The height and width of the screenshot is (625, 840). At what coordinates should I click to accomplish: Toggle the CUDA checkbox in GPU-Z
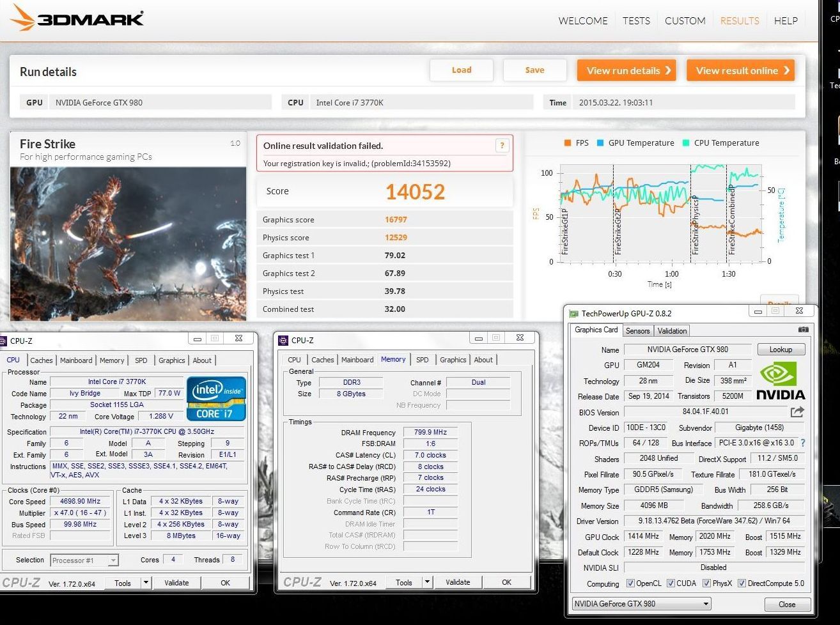click(671, 583)
